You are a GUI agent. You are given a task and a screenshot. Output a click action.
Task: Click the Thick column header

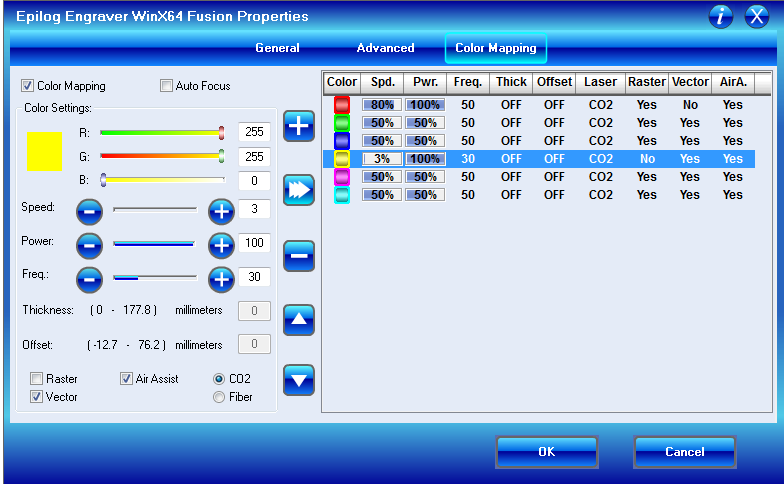pos(511,82)
